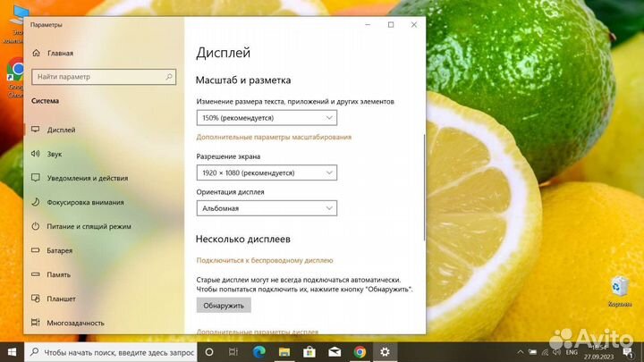Open Microsoft Store from taskbar
The width and height of the screenshot is (644, 362).
coord(309,352)
